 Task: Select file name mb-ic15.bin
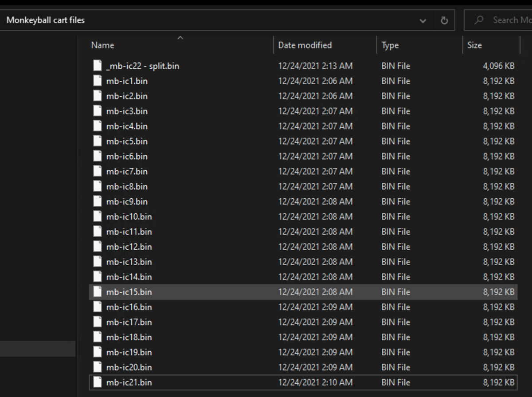(129, 292)
